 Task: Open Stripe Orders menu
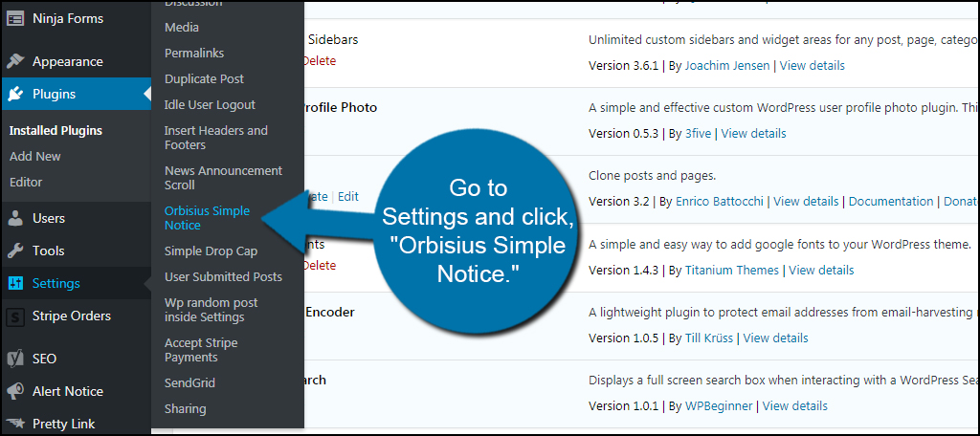pos(71,316)
